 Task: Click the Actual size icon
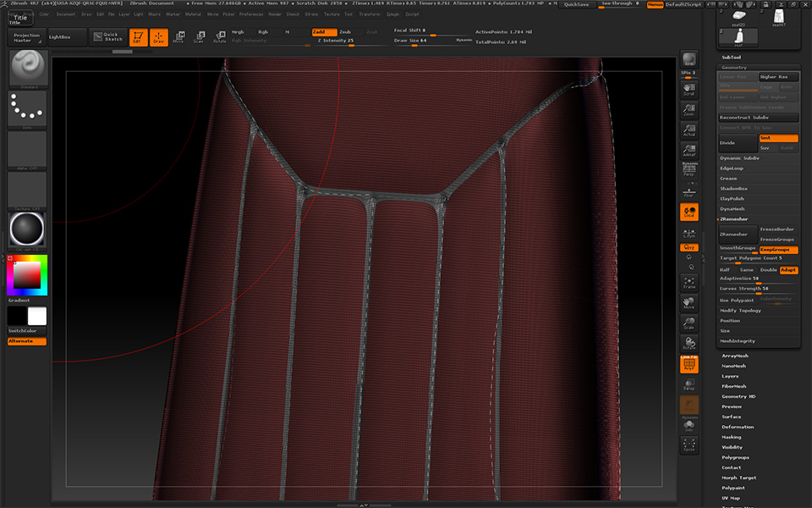pyautogui.click(x=689, y=130)
